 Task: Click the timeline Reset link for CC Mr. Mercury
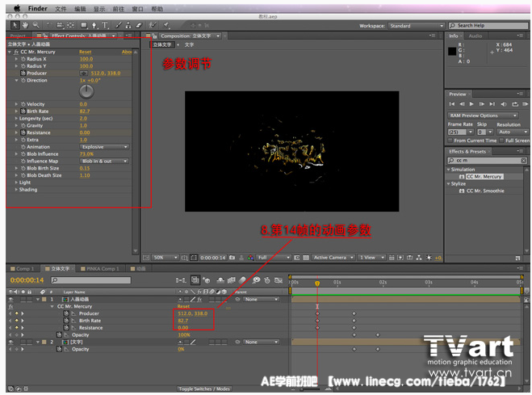pos(183,306)
